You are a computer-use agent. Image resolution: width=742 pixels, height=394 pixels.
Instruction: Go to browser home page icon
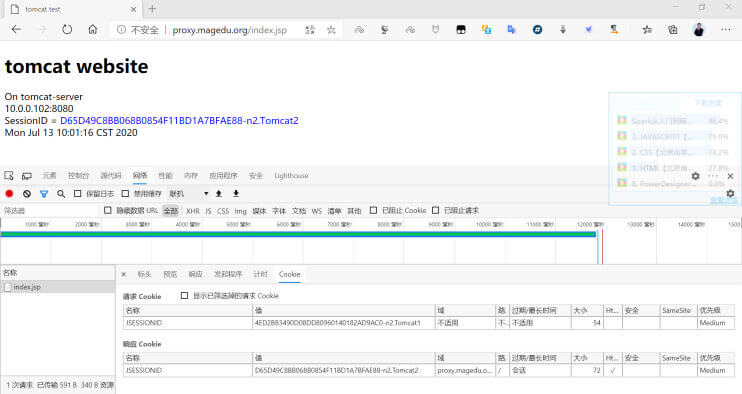[x=93, y=29]
